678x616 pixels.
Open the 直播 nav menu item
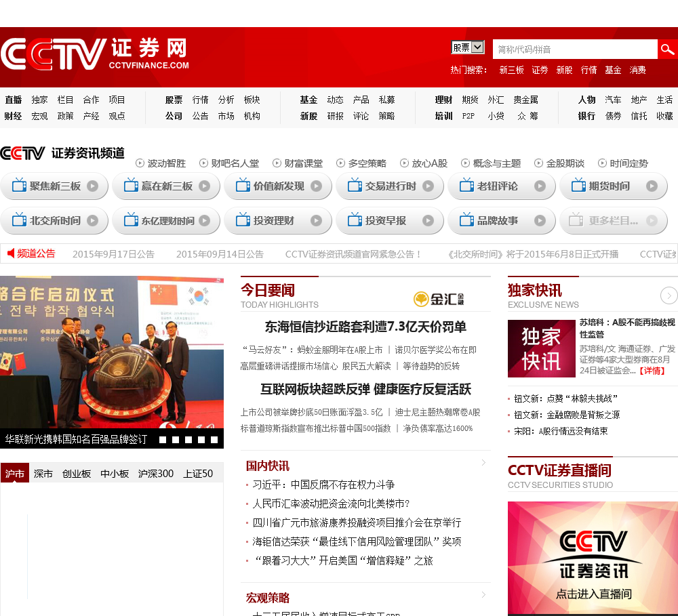(x=14, y=100)
